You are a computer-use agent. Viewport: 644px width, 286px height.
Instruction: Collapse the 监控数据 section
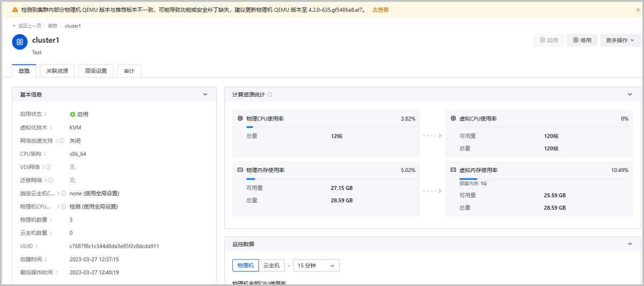[630, 244]
